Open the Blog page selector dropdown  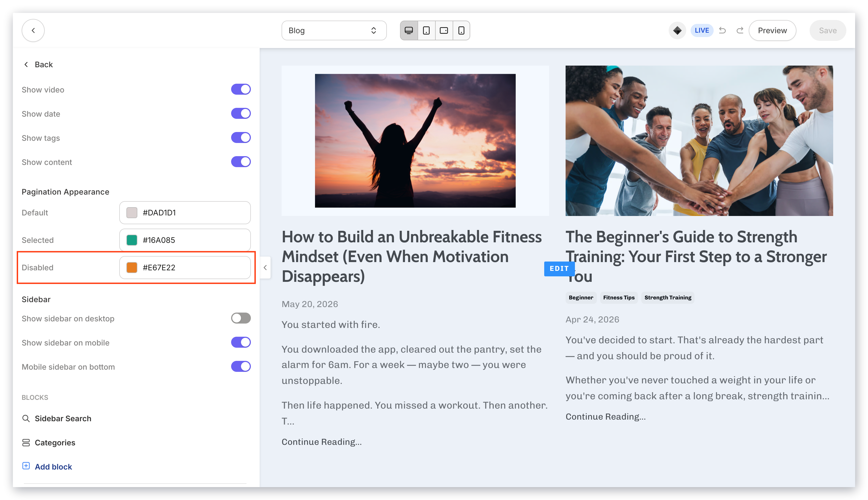pos(334,30)
